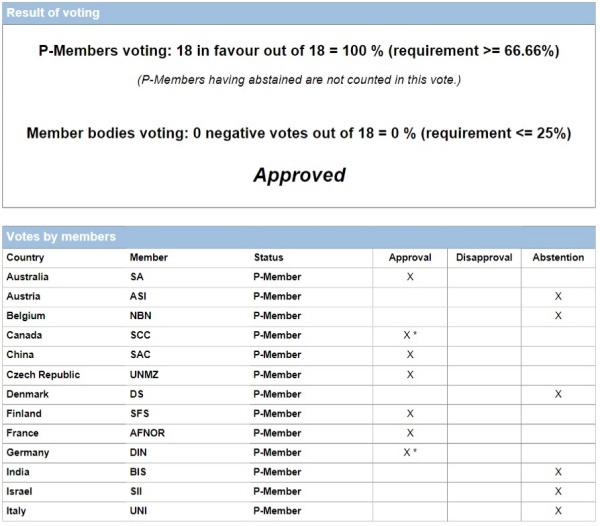Select the UNI member cell for Italy
The image size is (600, 526).
139,511
